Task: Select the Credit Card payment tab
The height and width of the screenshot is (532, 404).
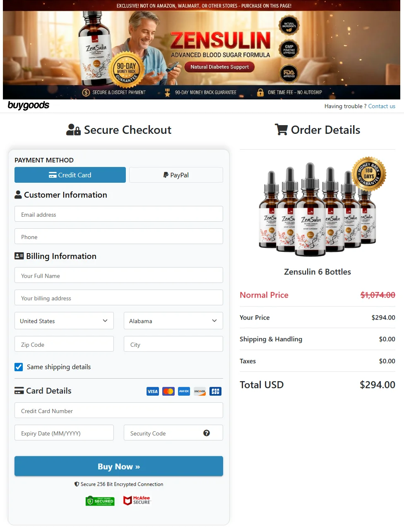Action: click(x=70, y=175)
